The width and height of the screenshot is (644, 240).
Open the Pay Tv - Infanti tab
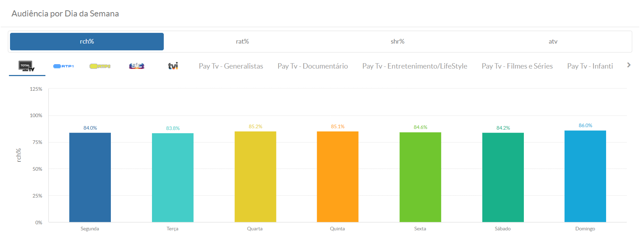pyautogui.click(x=590, y=66)
